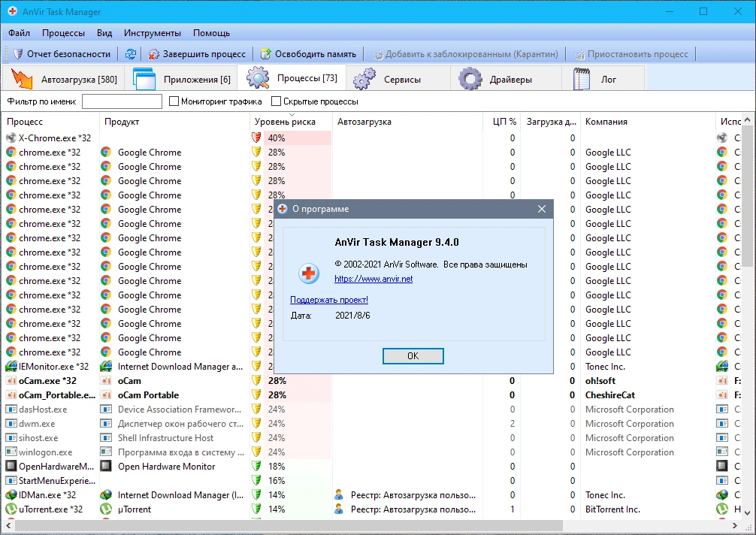Click Завершить процесс to end process
The height and width of the screenshot is (535, 756).
coord(197,54)
